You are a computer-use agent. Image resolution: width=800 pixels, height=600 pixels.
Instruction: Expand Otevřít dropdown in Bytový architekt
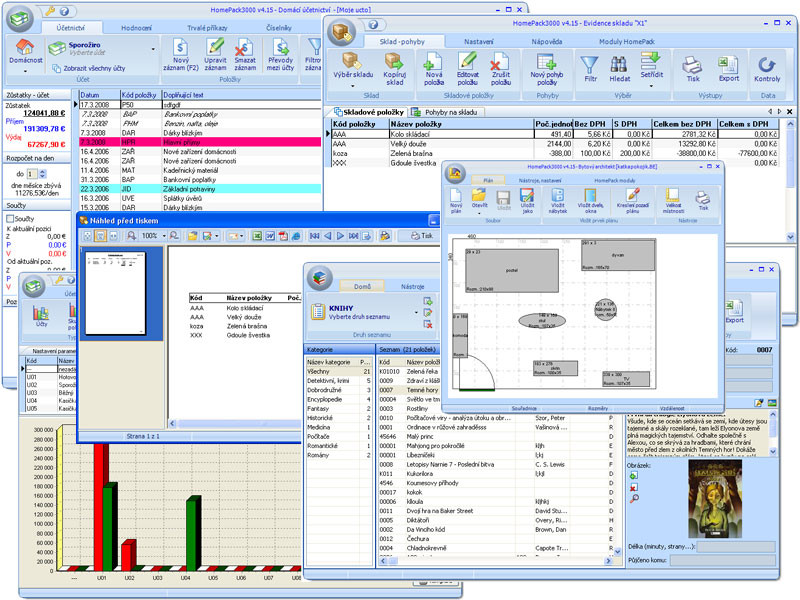pos(479,213)
